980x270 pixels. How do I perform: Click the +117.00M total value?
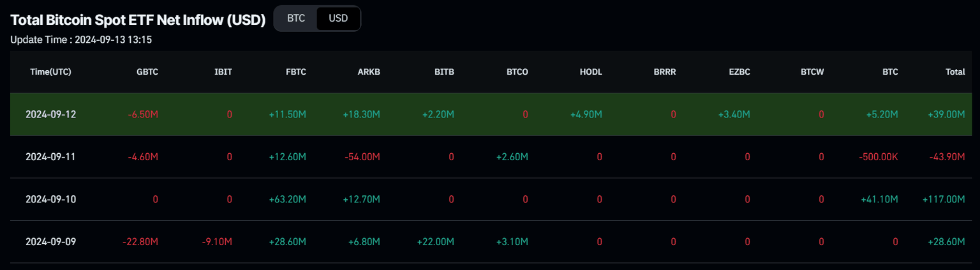943,200
